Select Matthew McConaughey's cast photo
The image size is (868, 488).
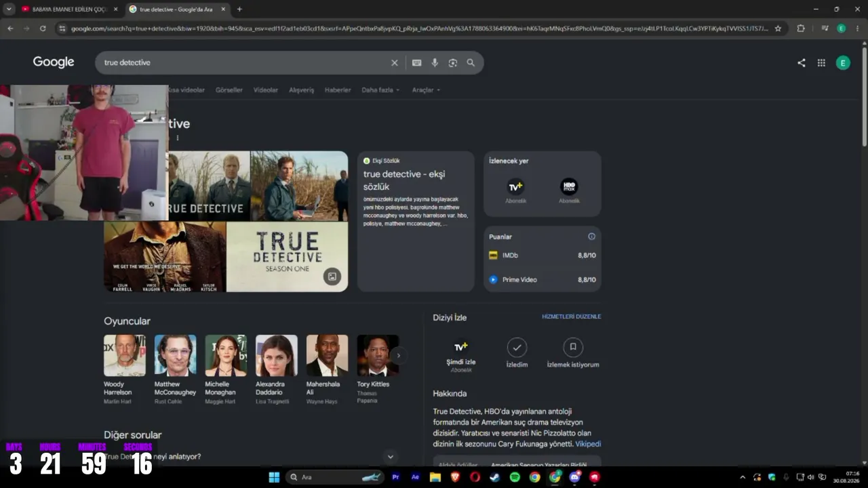(175, 355)
